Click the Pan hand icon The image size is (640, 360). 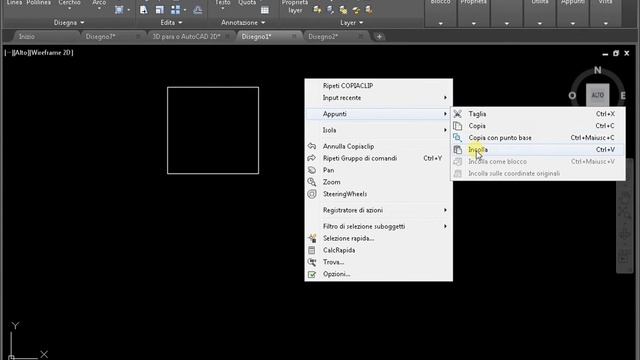(312, 170)
